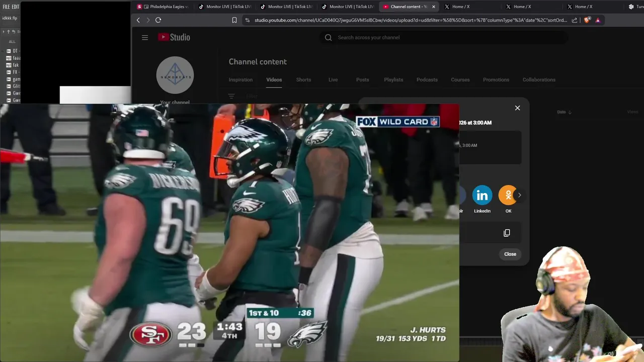Viewport: 644px width, 362px height.
Task: Select the Videos tab
Action: pyautogui.click(x=274, y=79)
